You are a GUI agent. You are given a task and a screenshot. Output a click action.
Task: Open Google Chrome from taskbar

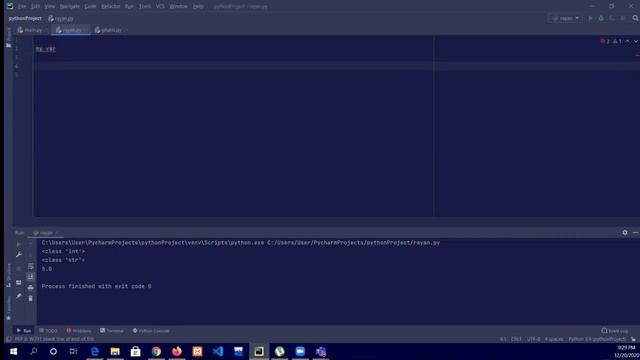click(x=156, y=351)
